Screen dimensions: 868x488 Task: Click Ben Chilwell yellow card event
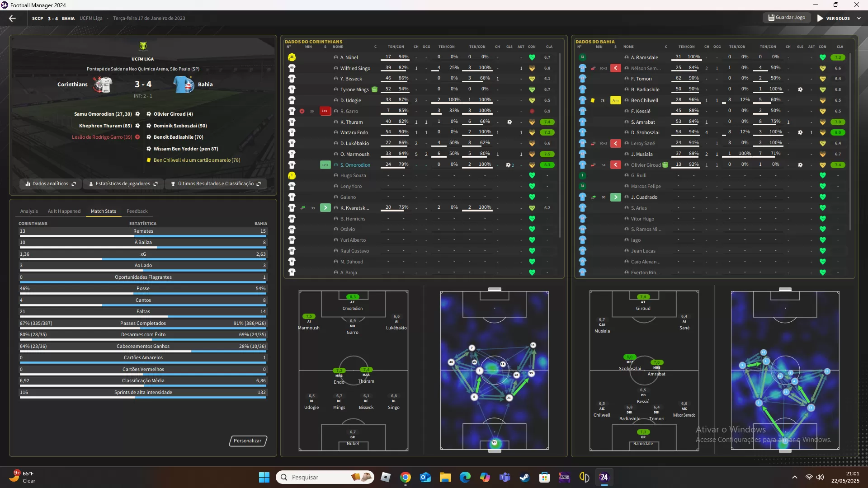point(193,160)
